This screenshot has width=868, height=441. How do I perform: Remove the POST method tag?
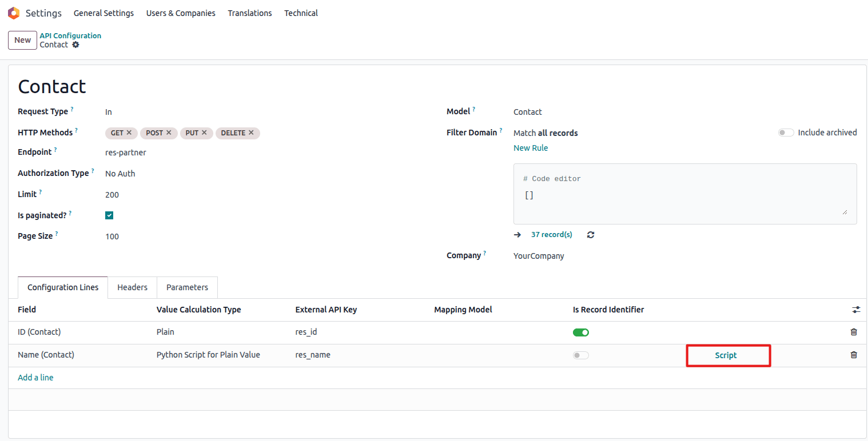tap(169, 133)
